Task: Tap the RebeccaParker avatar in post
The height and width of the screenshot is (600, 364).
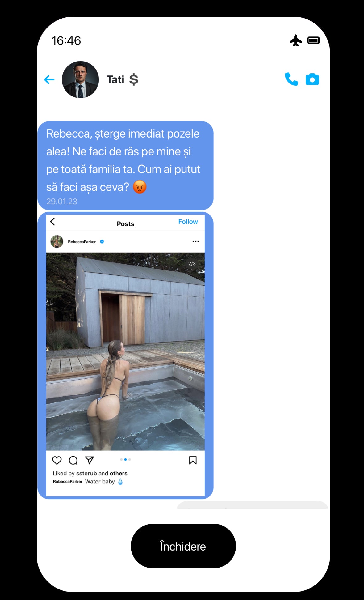Action: [x=57, y=241]
